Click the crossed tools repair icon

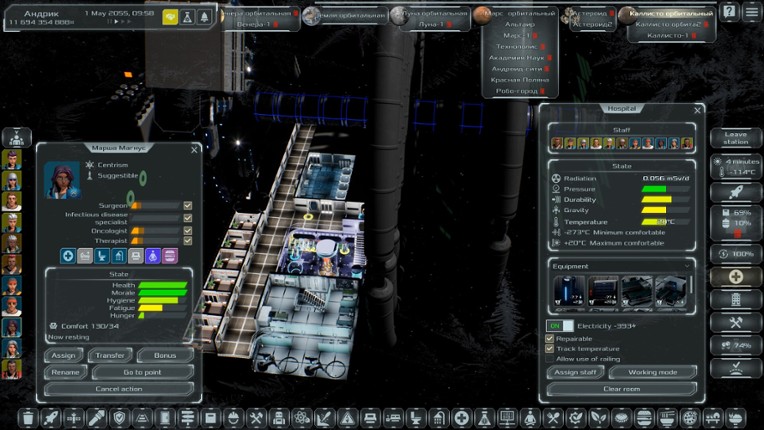(x=736, y=322)
